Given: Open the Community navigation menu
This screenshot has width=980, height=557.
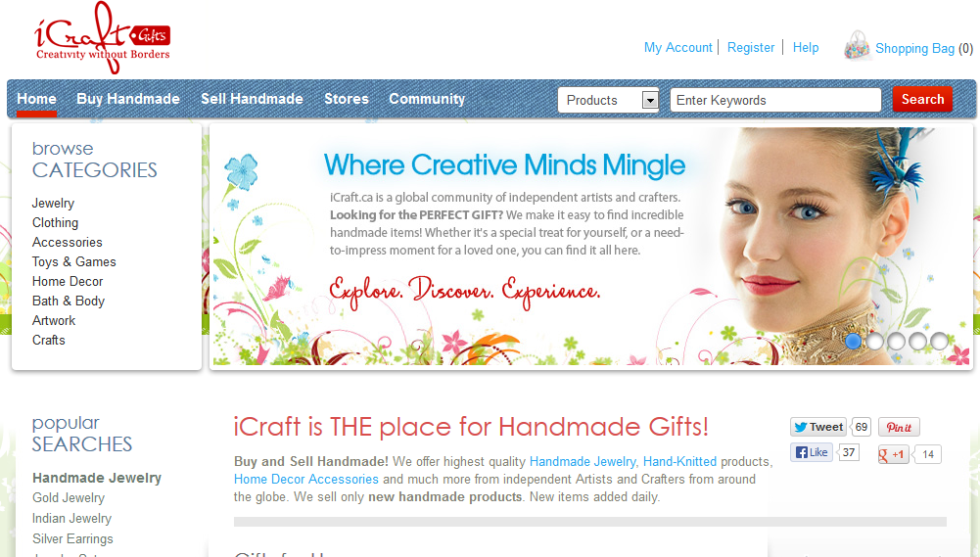Looking at the screenshot, I should [427, 99].
